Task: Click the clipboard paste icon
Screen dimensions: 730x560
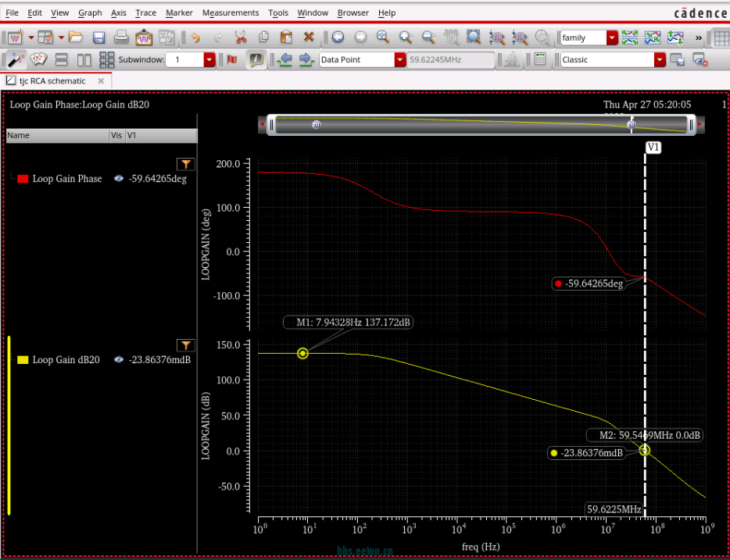Action: (286, 37)
